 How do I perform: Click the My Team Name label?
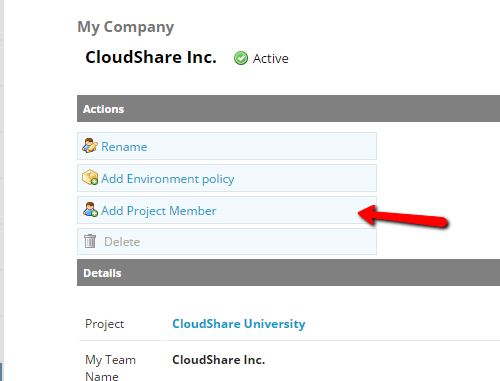tap(110, 367)
